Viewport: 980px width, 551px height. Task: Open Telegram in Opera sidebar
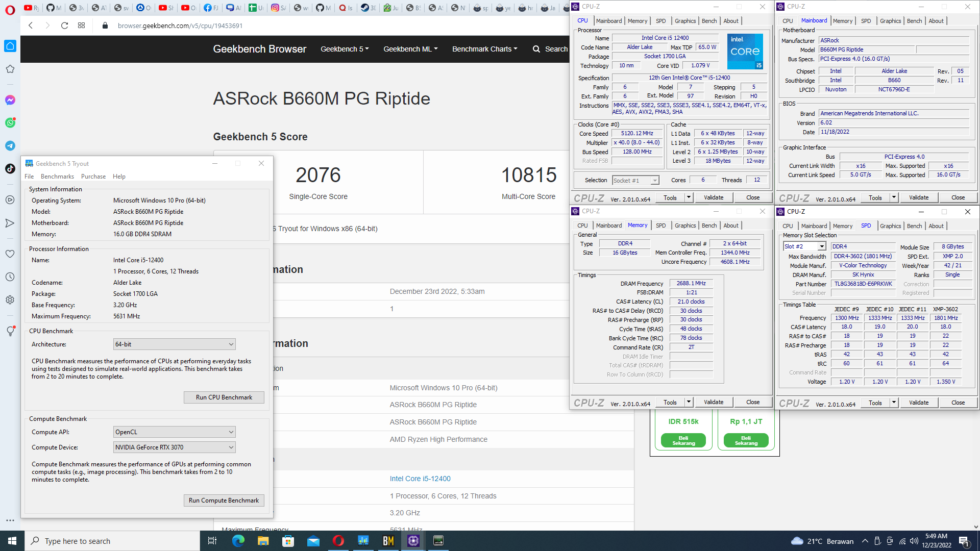click(10, 146)
